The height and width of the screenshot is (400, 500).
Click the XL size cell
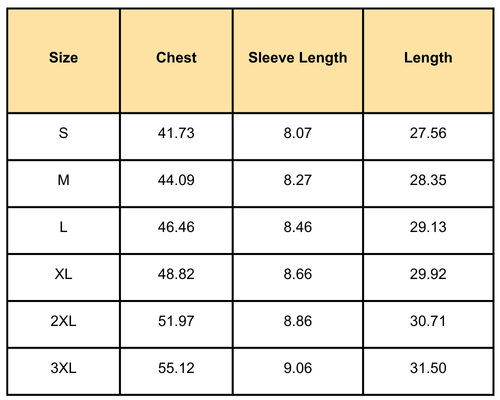[63, 278]
